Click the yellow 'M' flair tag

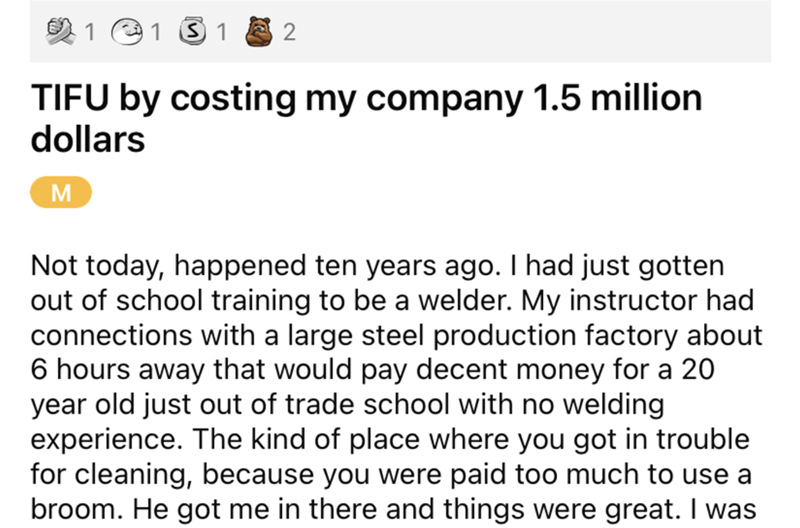click(x=62, y=192)
